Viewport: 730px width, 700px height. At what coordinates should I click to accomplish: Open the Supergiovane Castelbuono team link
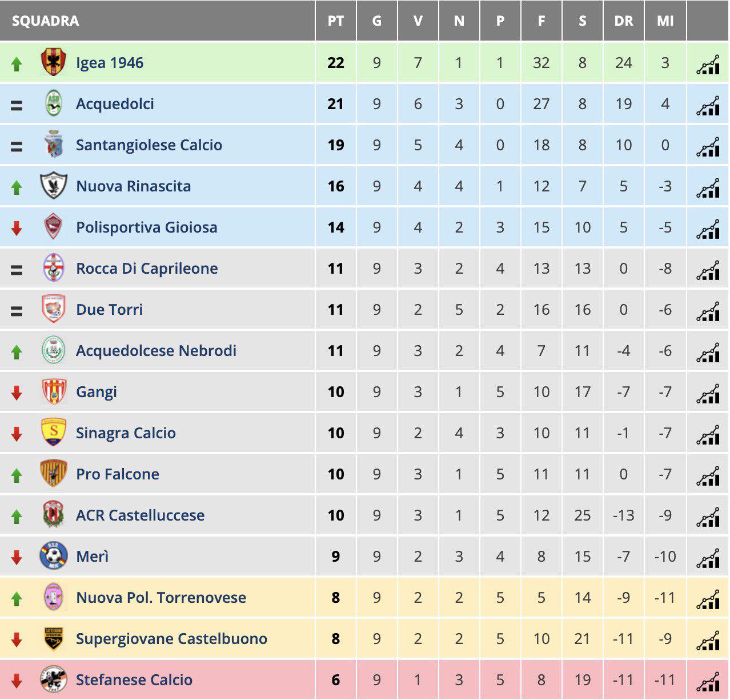pyautogui.click(x=171, y=639)
